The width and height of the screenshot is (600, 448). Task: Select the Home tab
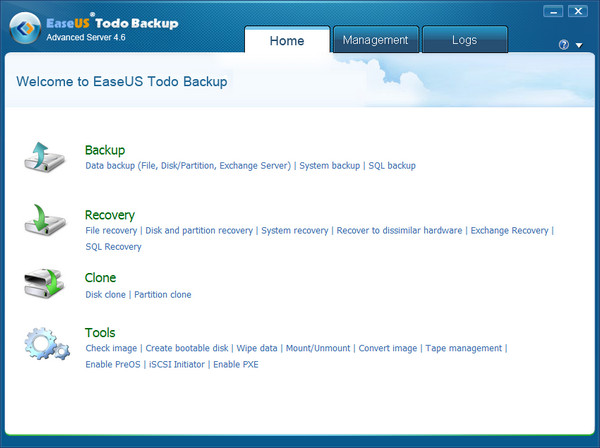pyautogui.click(x=287, y=40)
